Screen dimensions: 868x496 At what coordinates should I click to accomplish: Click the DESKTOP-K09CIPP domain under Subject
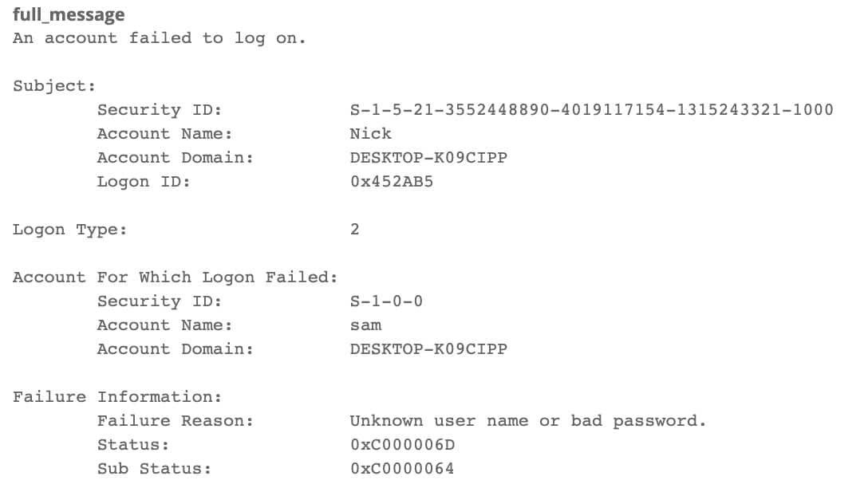tap(428, 158)
